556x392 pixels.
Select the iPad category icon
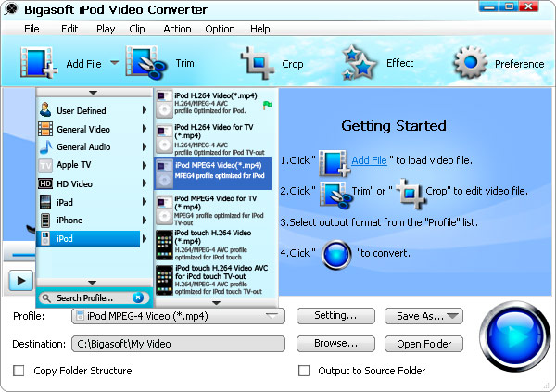(45, 202)
